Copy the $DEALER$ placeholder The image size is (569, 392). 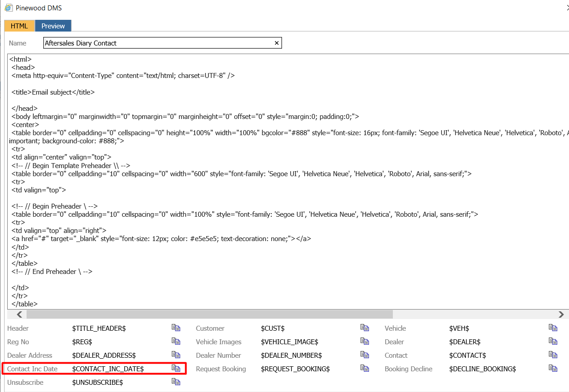pyautogui.click(x=553, y=342)
